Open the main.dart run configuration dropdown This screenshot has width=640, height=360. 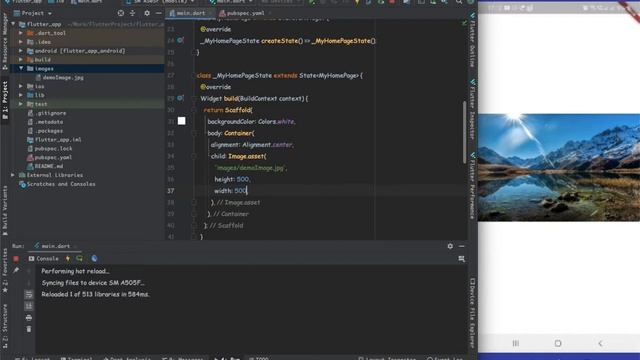(x=231, y=2)
